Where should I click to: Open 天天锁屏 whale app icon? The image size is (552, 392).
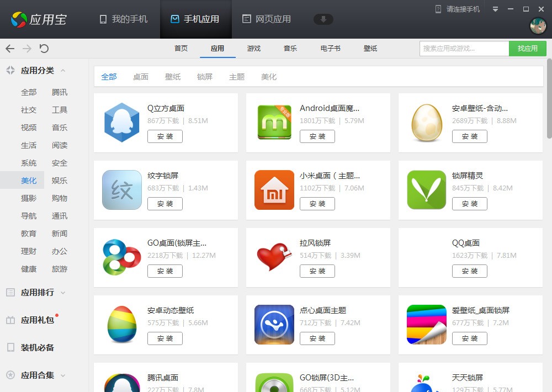(425, 383)
